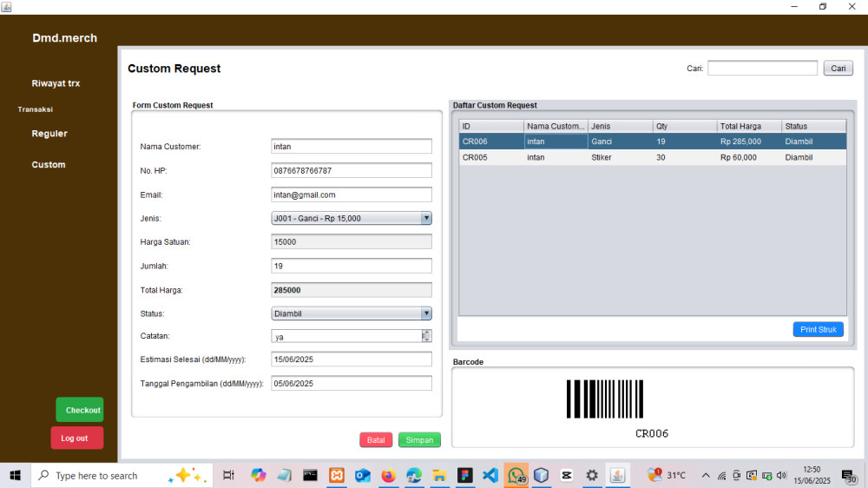Click the Nama Customer field
Image resolution: width=868 pixels, height=488 pixels.
point(352,146)
